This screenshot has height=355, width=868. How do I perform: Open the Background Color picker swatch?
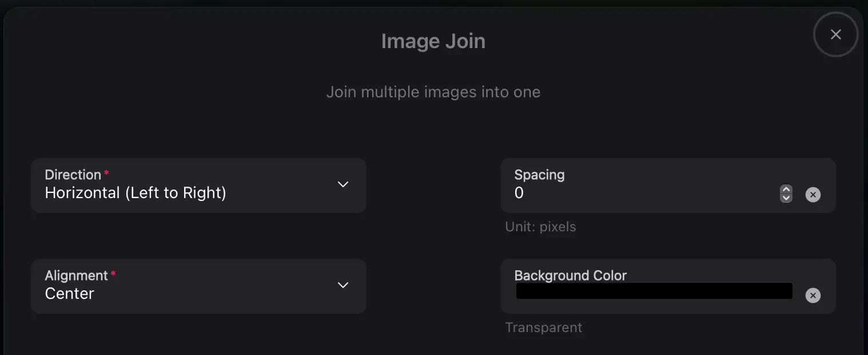coord(654,291)
